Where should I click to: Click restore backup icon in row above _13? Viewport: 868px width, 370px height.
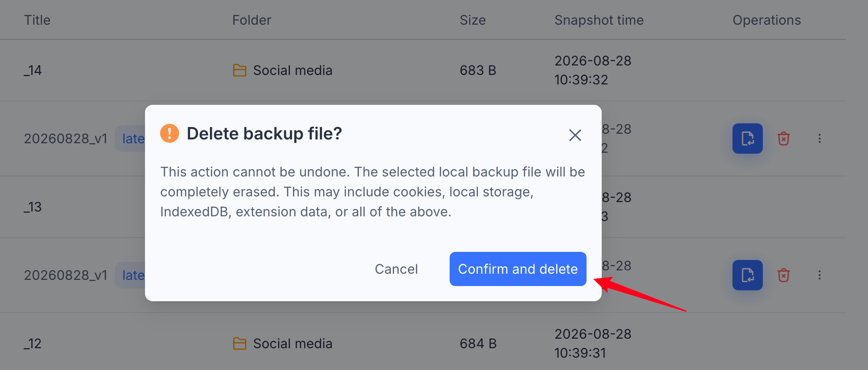point(747,139)
